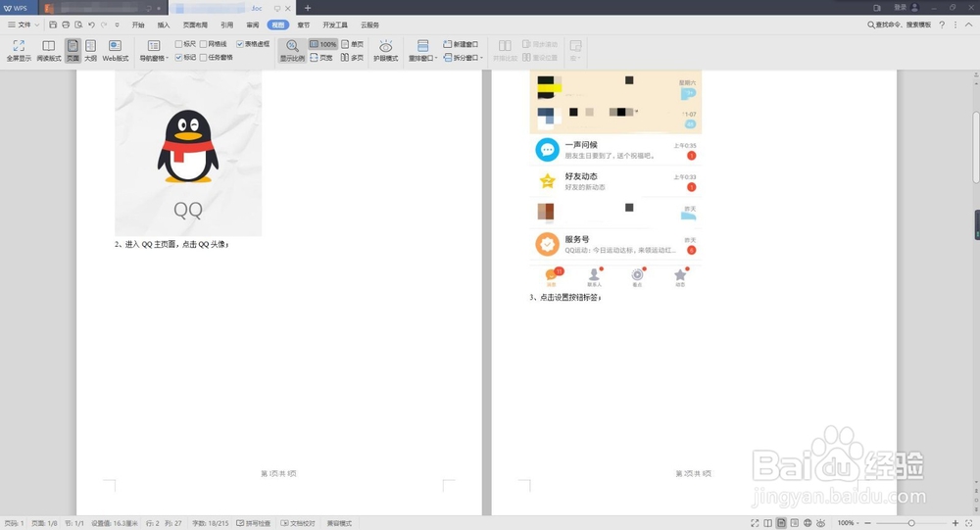Open the 插入 insert tab
Viewport: 980px width, 530px height.
pyautogui.click(x=164, y=25)
